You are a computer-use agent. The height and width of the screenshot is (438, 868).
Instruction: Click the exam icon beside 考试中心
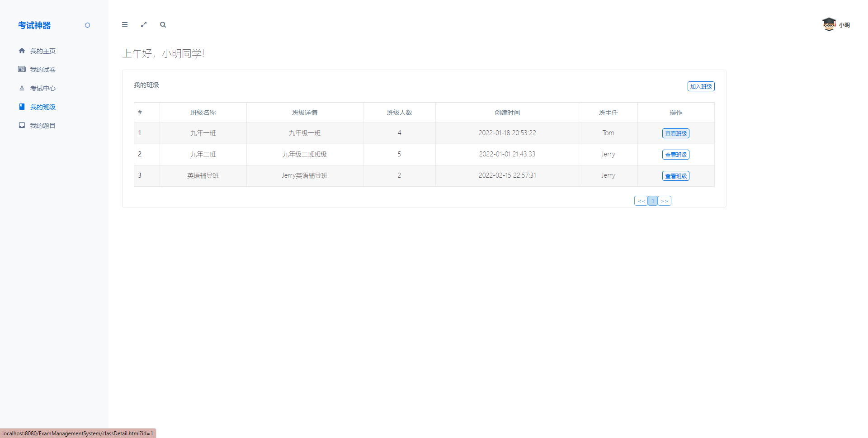pos(22,88)
